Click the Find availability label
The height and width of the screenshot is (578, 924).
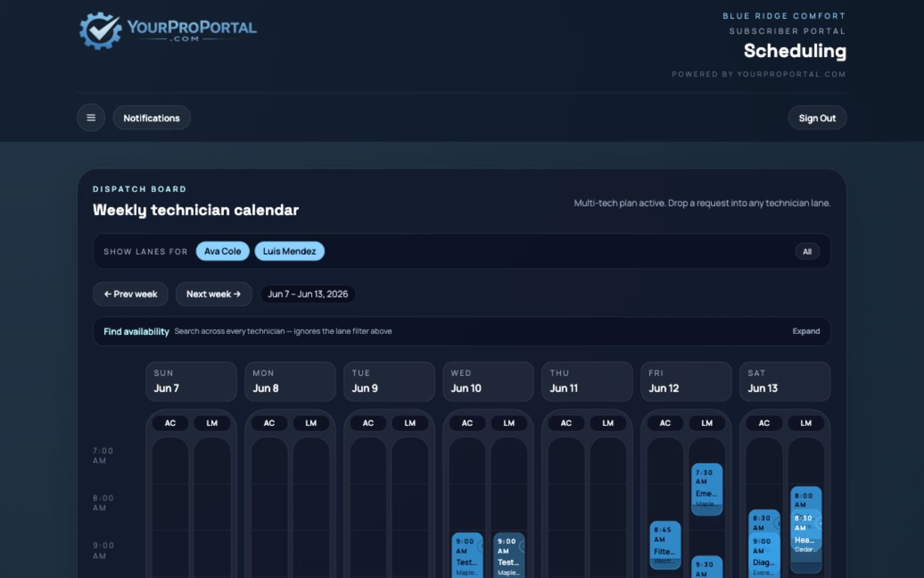tap(136, 331)
